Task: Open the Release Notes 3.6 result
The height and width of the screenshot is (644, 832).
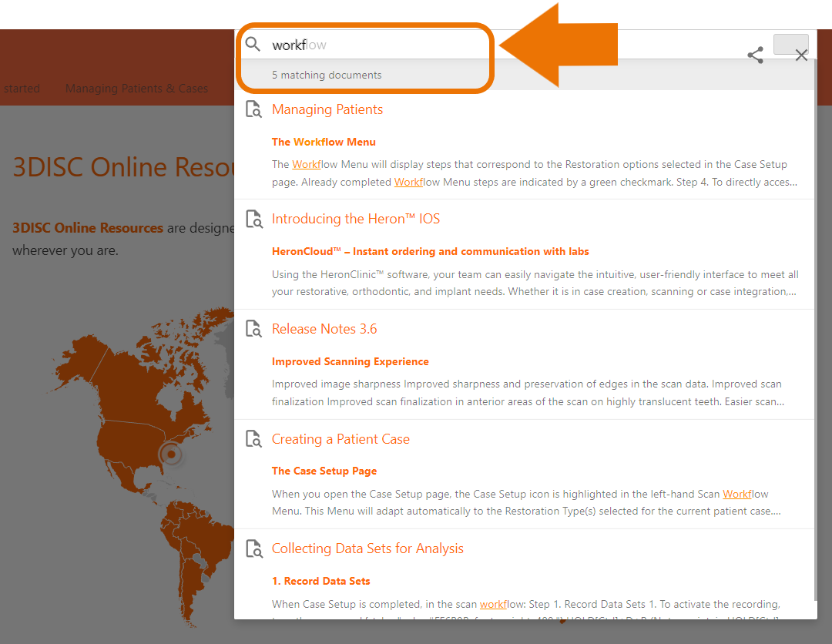Action: click(324, 329)
